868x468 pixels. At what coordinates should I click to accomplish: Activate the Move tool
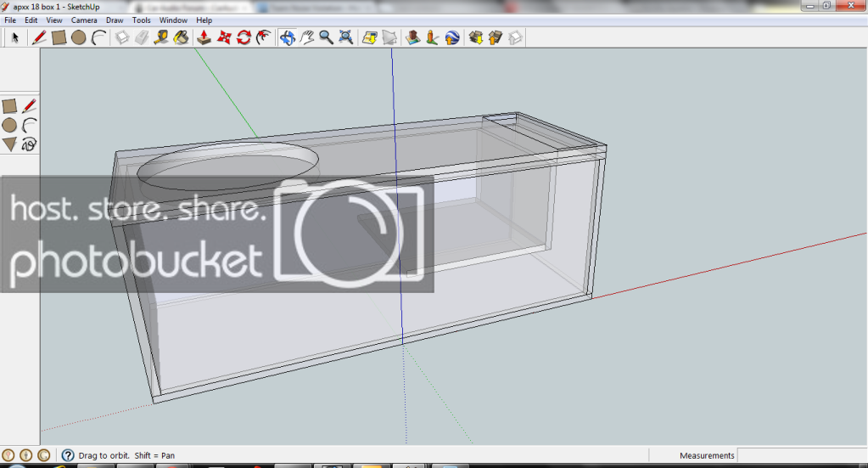click(224, 37)
